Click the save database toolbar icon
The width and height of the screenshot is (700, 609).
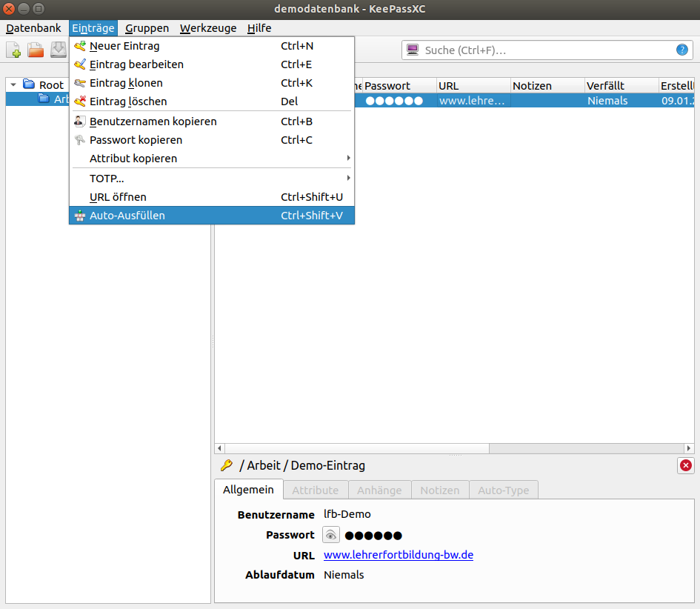(x=58, y=50)
